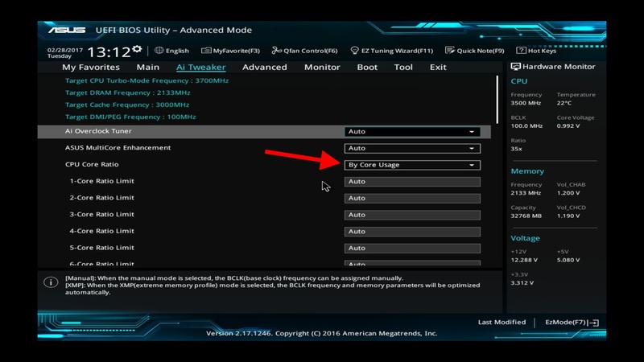Launch EZ Tuning Wizard(F11)
644x362 pixels.
point(392,51)
